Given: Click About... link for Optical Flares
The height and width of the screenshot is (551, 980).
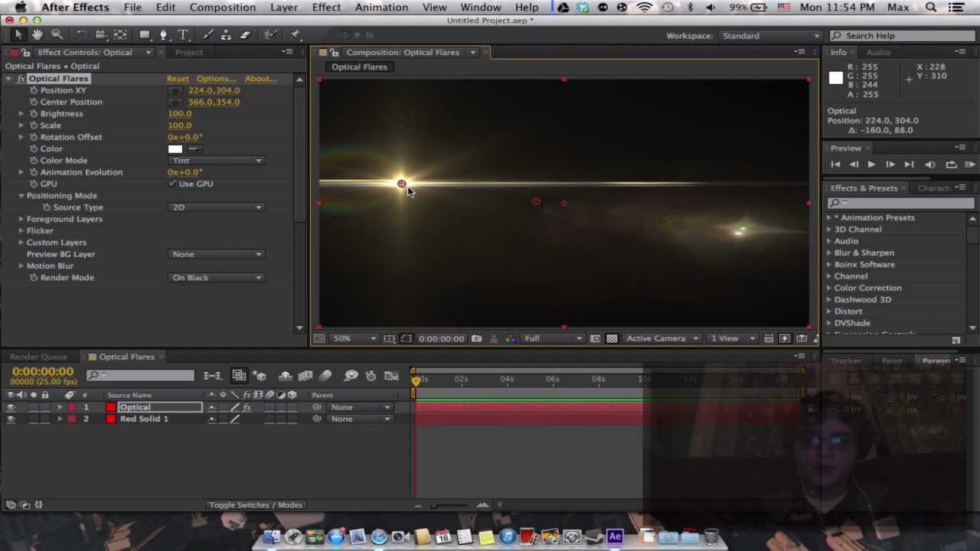Looking at the screenshot, I should point(261,79).
